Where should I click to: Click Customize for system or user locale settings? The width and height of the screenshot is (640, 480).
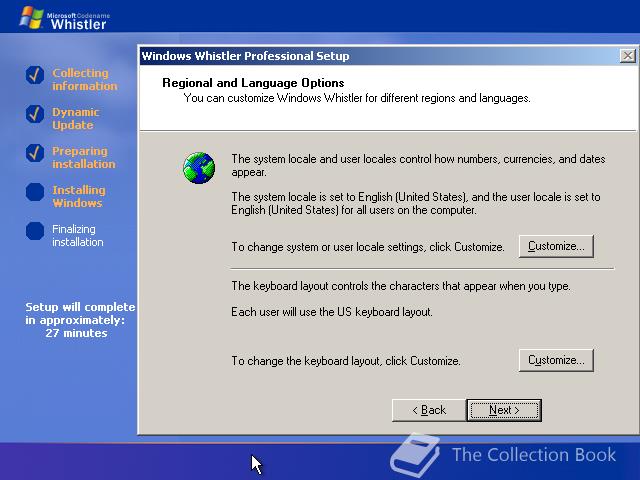[x=556, y=246]
